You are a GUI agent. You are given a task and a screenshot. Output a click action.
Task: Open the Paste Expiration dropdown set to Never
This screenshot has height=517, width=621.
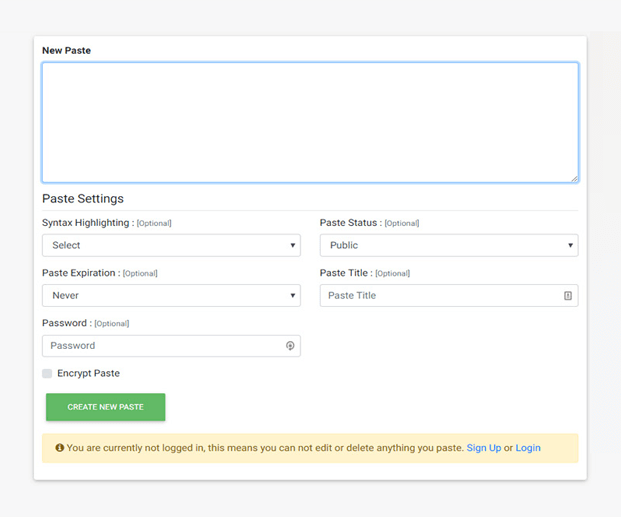click(x=171, y=296)
